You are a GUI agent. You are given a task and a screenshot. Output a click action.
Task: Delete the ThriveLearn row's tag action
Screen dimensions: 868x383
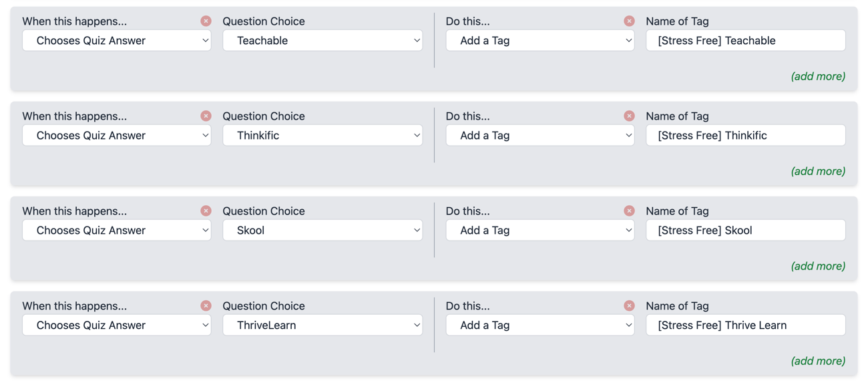(629, 306)
